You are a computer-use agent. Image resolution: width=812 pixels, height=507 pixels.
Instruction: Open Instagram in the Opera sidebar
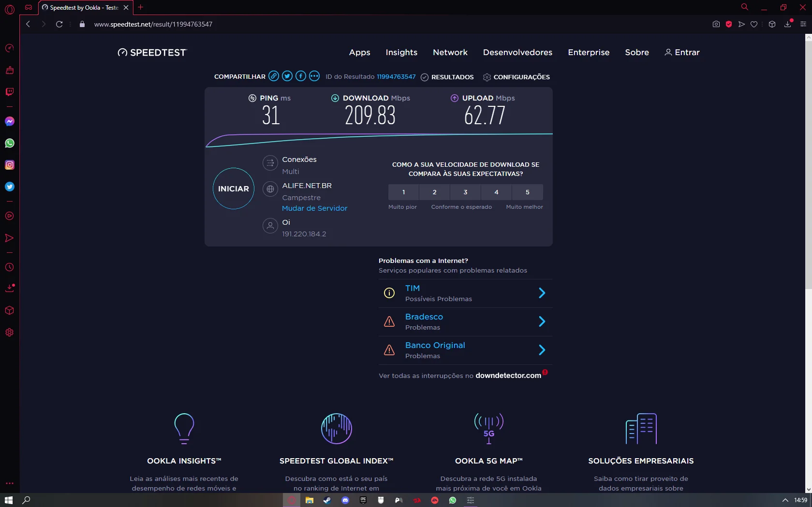pos(9,165)
